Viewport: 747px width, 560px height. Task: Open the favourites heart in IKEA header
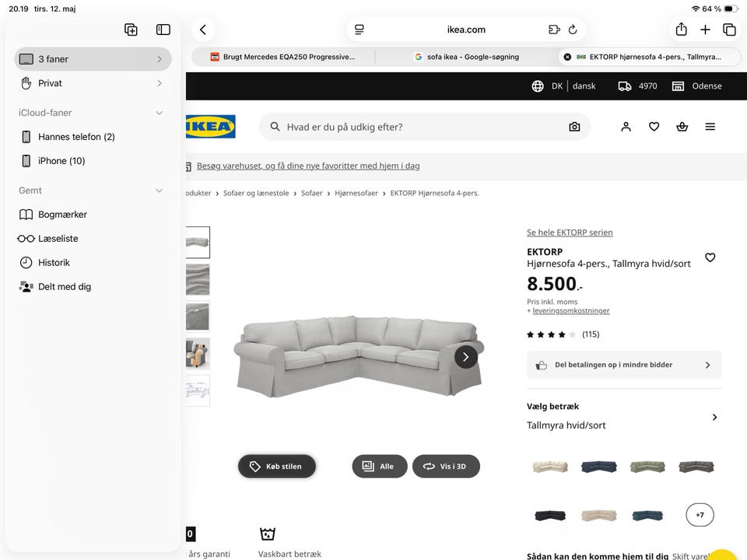pyautogui.click(x=654, y=127)
